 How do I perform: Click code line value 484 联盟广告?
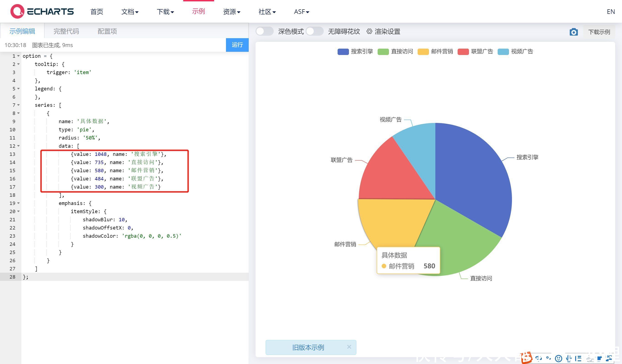point(117,179)
